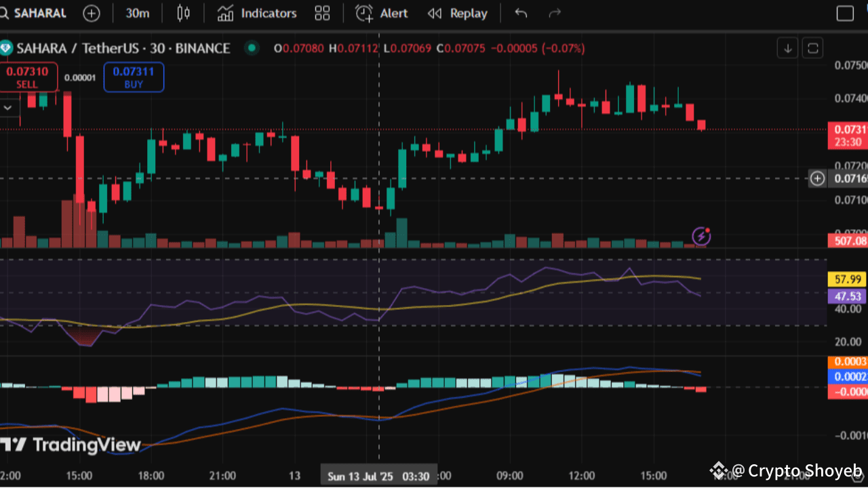Click the 0.0731 current price label

(x=849, y=129)
